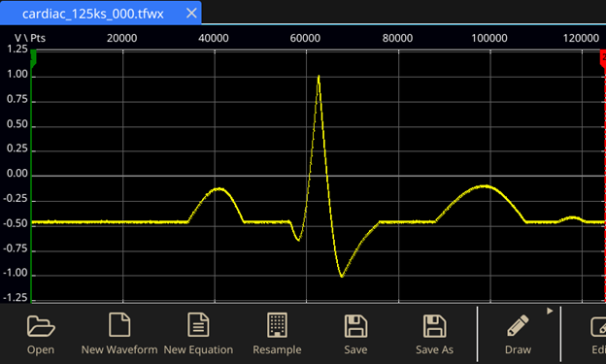Click the 0.50 voltage axis label

point(17,124)
